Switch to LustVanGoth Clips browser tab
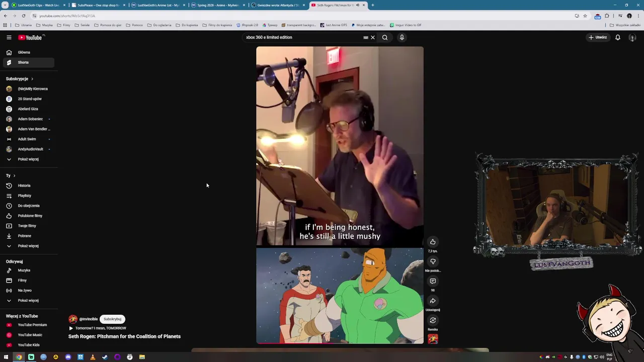Screen dimensions: 644x362 pos(38,5)
